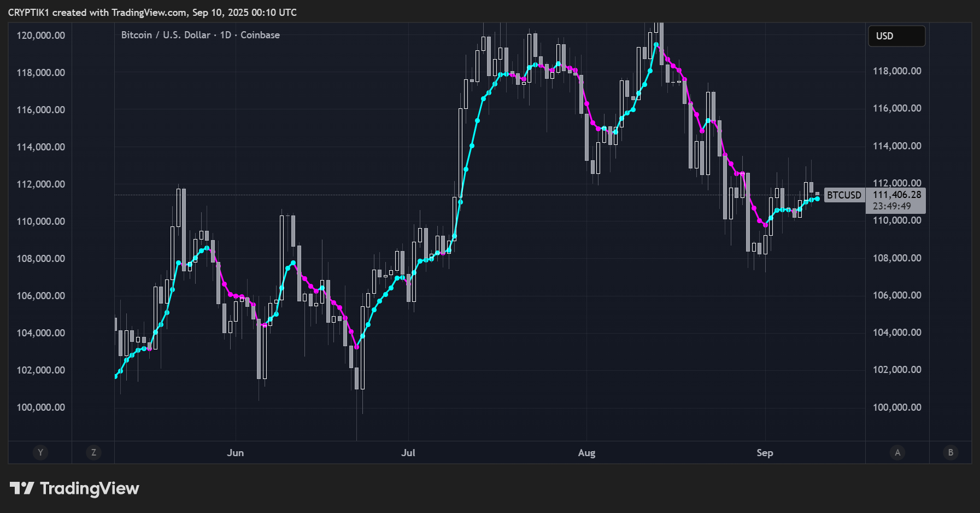Click the left axis 116,000.00 label
Viewport: 980px width, 513px height.
41,110
